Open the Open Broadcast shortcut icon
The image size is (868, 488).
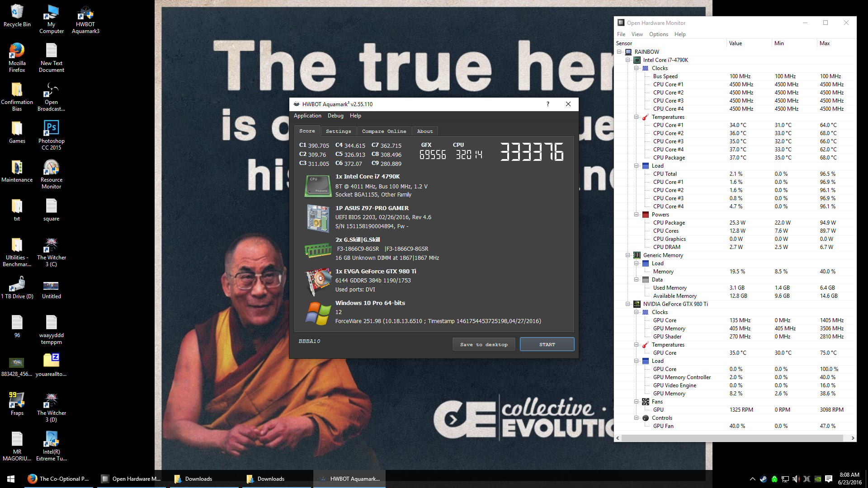52,96
